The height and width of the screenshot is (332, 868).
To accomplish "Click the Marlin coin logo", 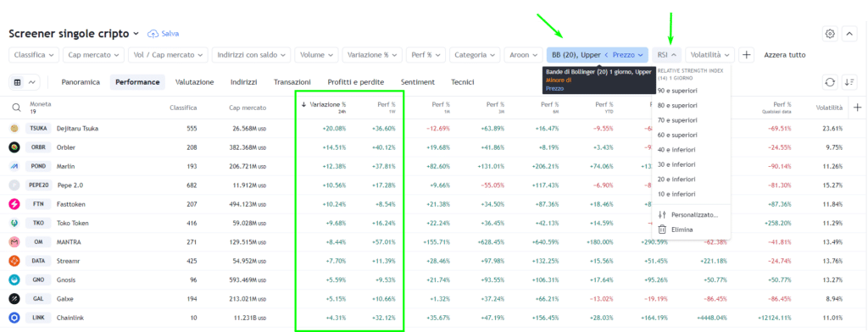I will point(14,166).
